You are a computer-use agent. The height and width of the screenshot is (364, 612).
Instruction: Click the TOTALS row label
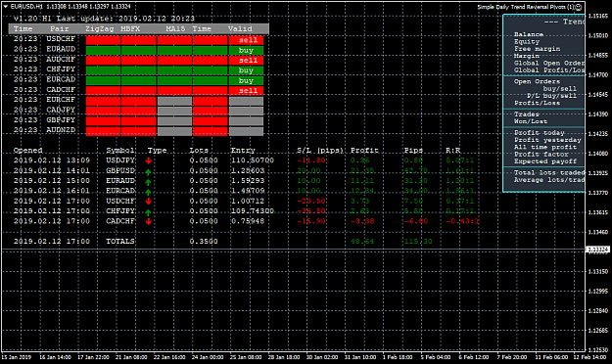120,242
